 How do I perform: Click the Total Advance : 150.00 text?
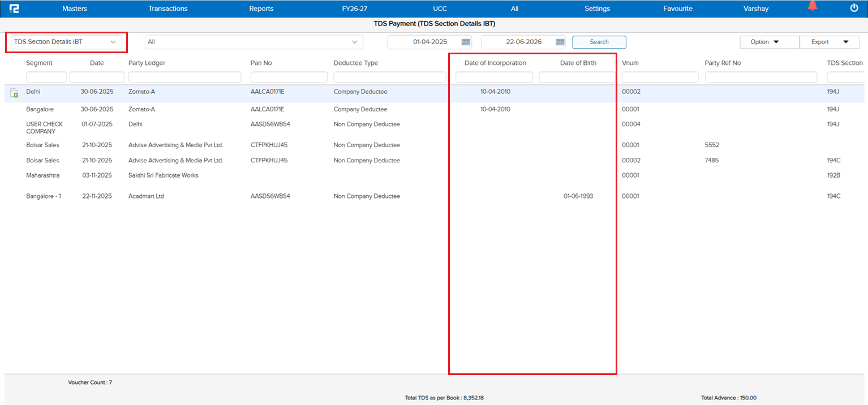point(729,398)
